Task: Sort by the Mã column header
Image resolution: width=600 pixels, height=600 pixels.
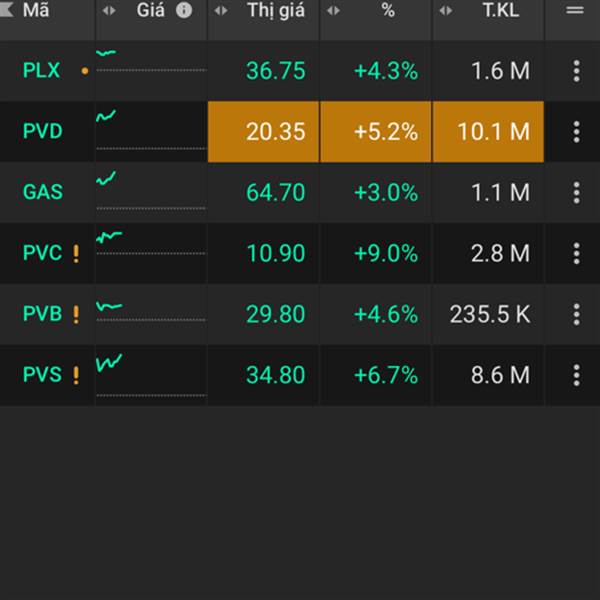Action: click(36, 10)
